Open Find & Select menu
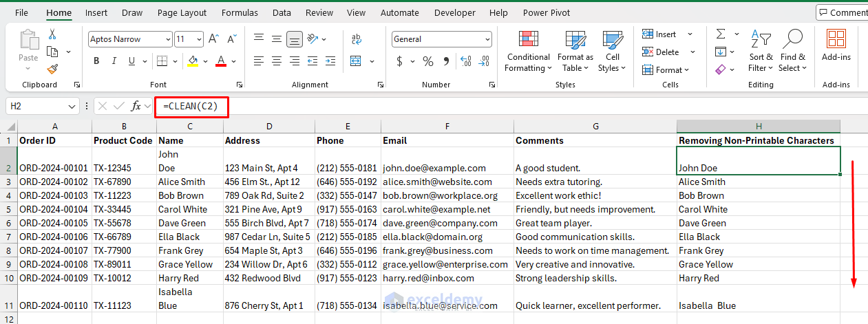Screen dimensions: 868x324 pyautogui.click(x=793, y=51)
